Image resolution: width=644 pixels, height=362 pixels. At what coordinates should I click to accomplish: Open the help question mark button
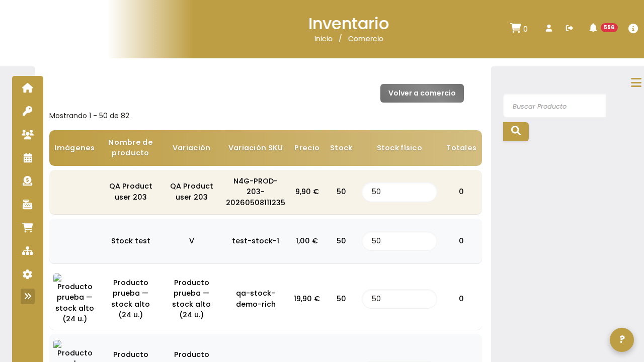point(622,340)
